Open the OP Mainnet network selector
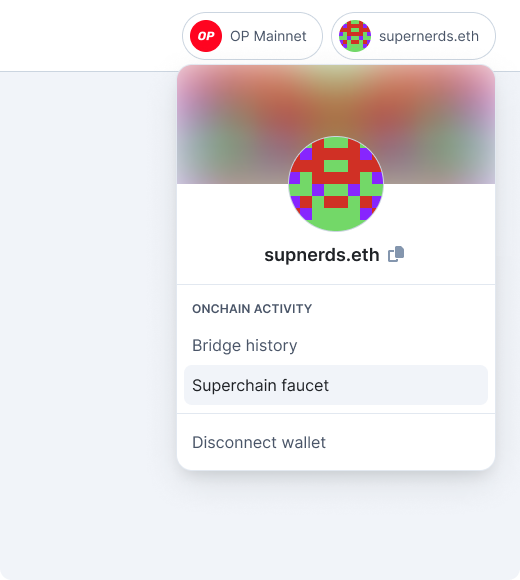 coord(252,36)
